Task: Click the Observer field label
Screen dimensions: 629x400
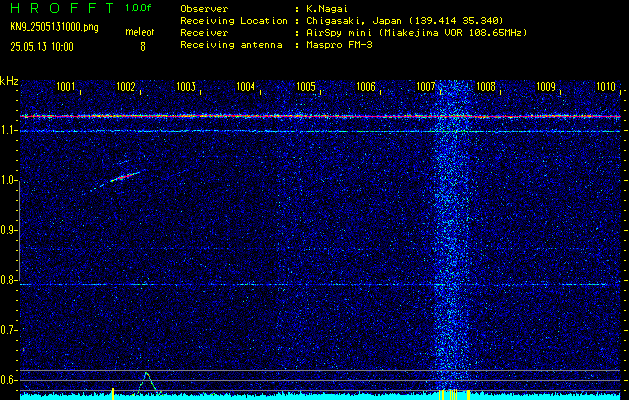Action: [x=204, y=8]
